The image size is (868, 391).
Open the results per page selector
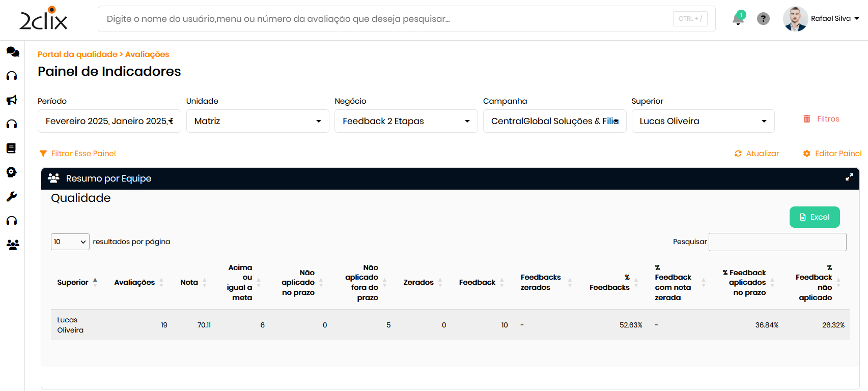click(x=70, y=242)
